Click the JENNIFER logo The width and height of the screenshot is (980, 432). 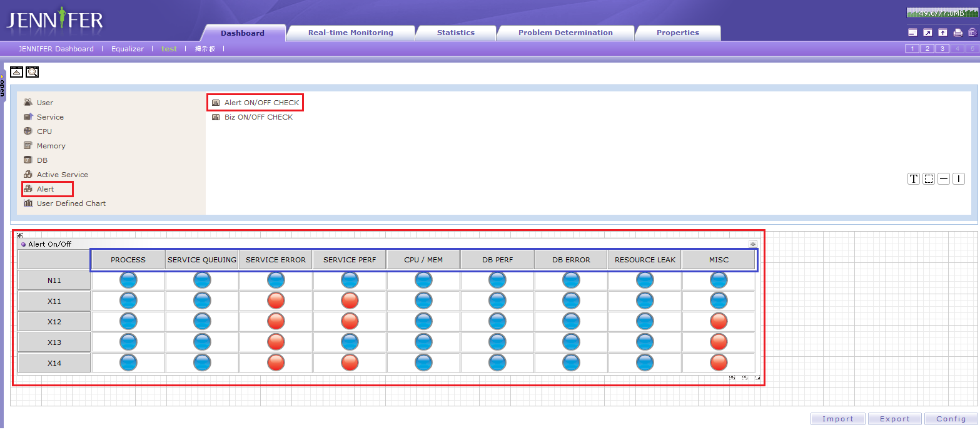tap(55, 20)
